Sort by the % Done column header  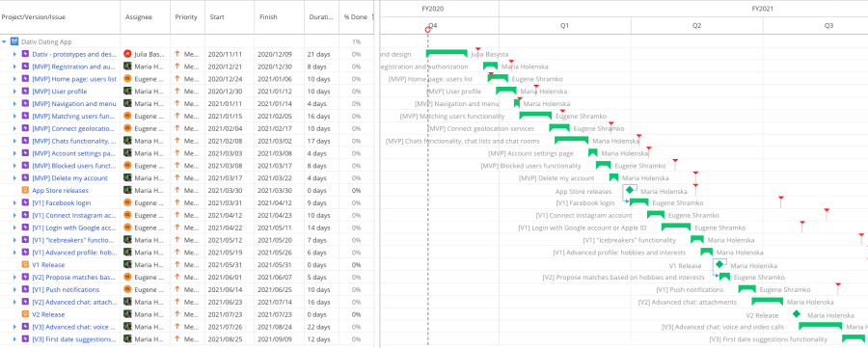click(x=355, y=17)
